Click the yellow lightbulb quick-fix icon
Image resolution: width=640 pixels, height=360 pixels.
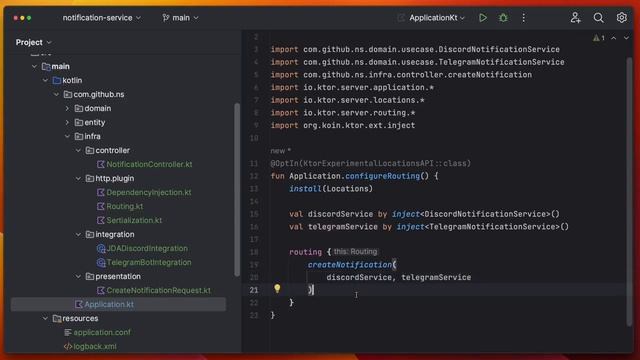pyautogui.click(x=277, y=289)
